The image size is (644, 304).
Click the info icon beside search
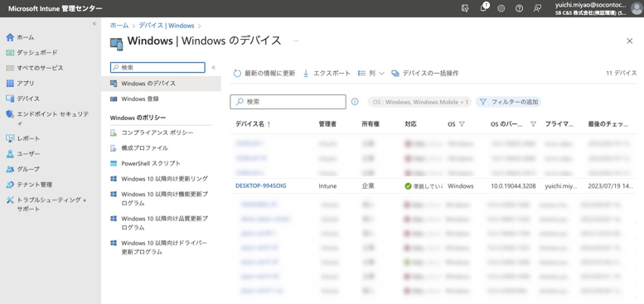(x=355, y=102)
